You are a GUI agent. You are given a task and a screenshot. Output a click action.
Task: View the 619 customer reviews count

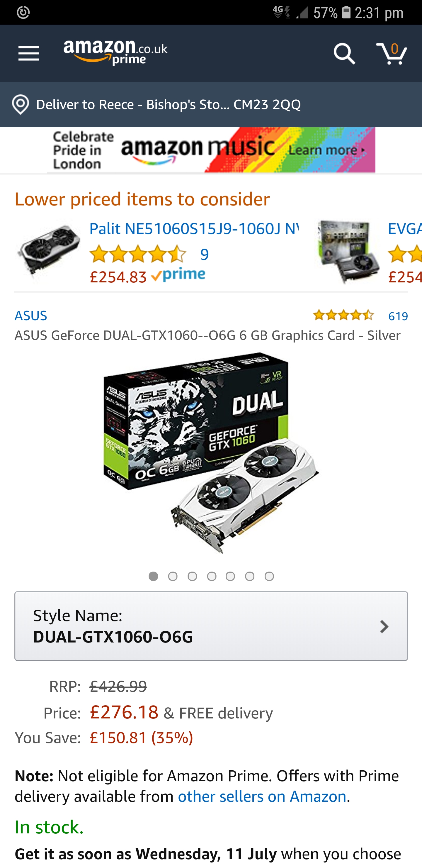(x=398, y=316)
